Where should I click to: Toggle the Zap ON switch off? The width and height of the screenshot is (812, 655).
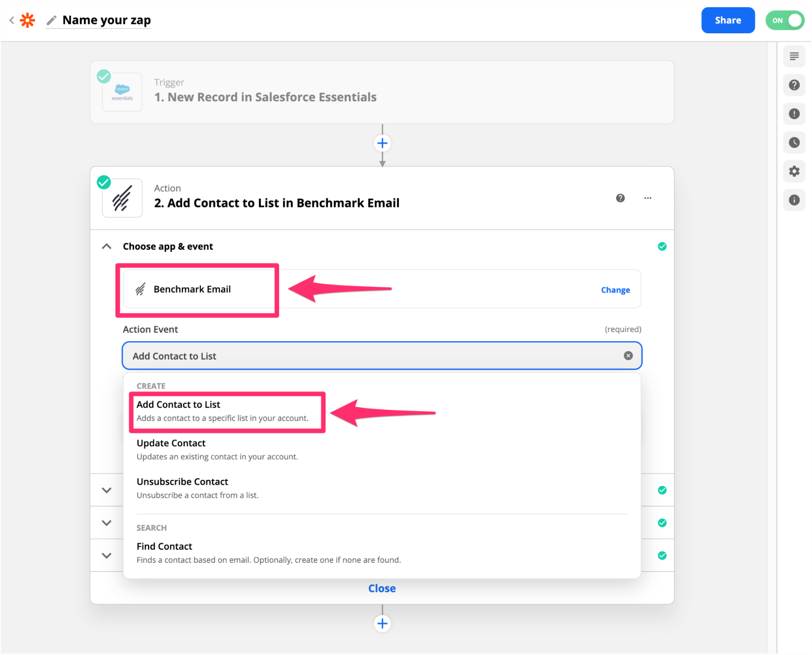click(785, 20)
